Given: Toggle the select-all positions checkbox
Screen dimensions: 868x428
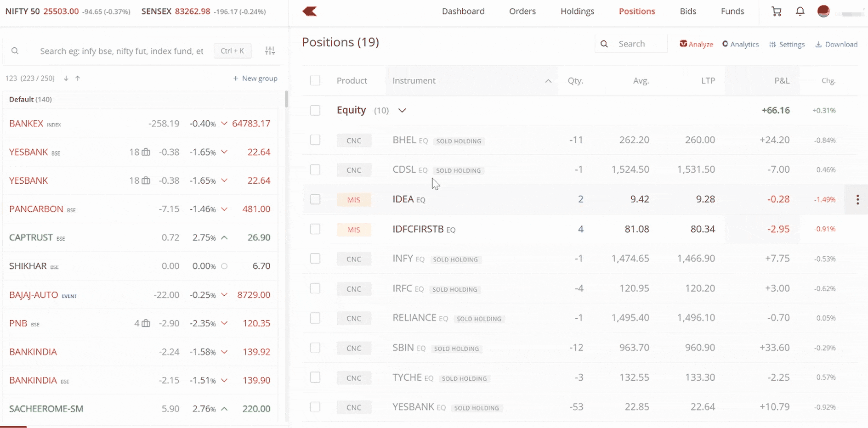Looking at the screenshot, I should click(x=315, y=81).
